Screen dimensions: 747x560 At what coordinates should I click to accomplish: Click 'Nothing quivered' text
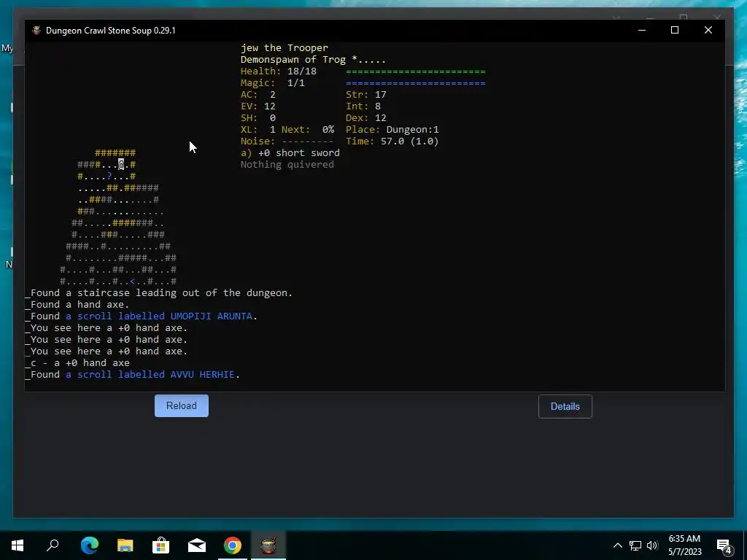click(287, 164)
